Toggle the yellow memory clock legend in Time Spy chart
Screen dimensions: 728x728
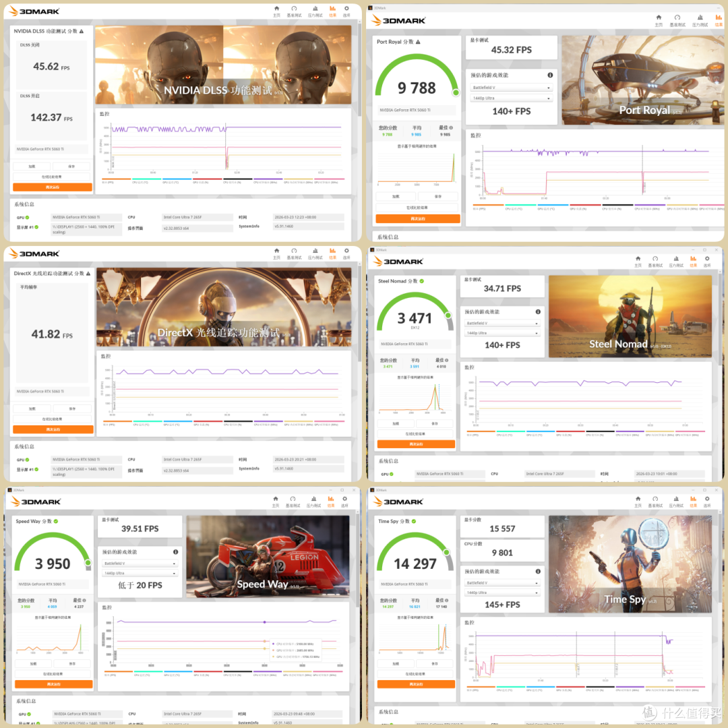point(660,688)
